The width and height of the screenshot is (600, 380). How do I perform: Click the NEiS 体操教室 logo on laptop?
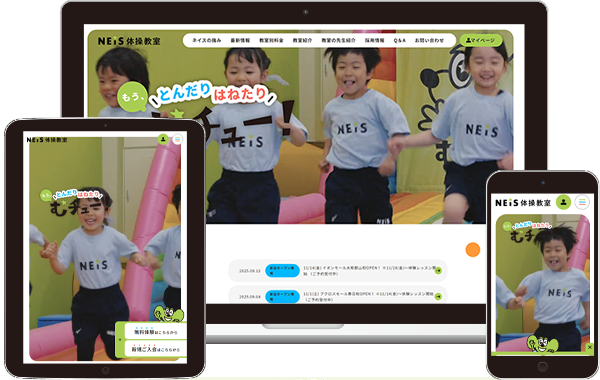(129, 41)
